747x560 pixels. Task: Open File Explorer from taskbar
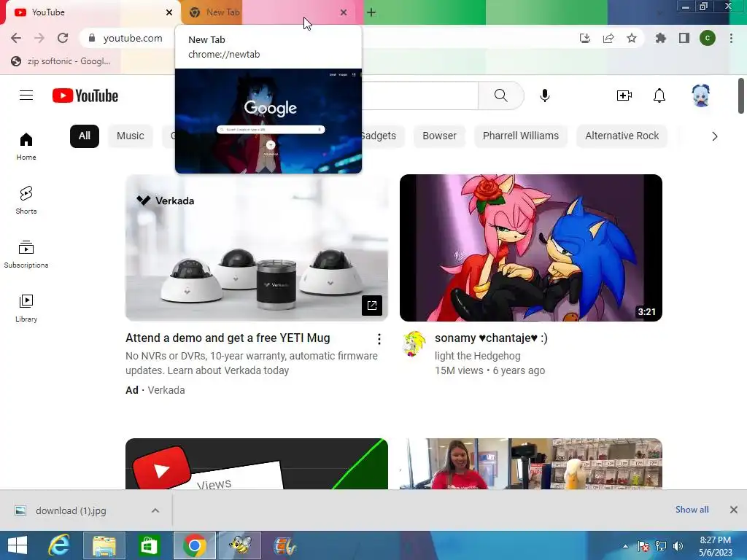[x=104, y=545]
